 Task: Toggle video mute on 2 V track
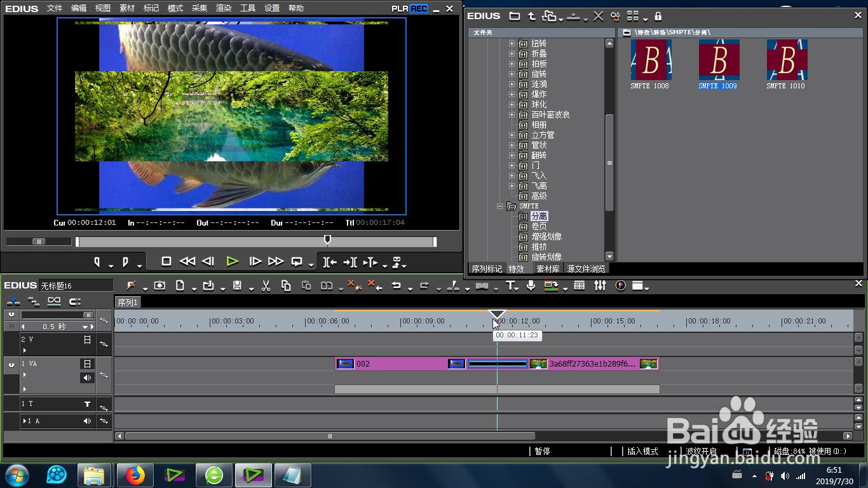(x=88, y=340)
